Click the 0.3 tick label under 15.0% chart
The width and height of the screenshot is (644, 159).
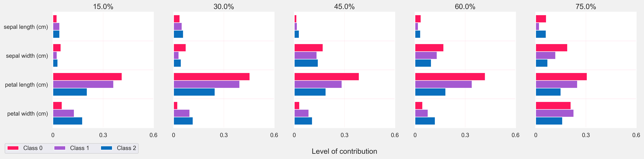[103, 135]
